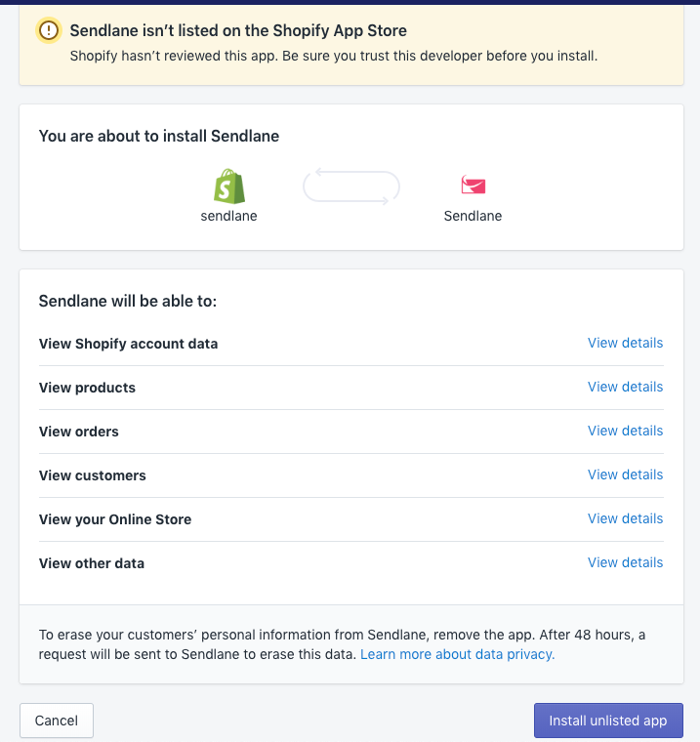This screenshot has height=742, width=700.
Task: Click 'Sendlane isn't listed' warning heading
Action: (238, 31)
